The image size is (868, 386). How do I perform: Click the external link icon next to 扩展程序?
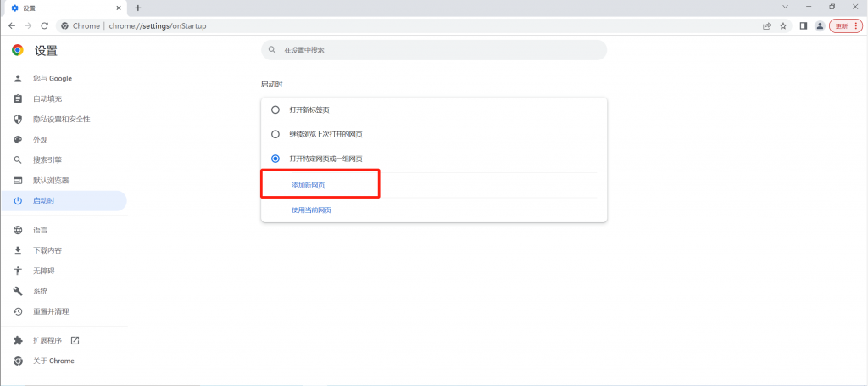coord(75,340)
